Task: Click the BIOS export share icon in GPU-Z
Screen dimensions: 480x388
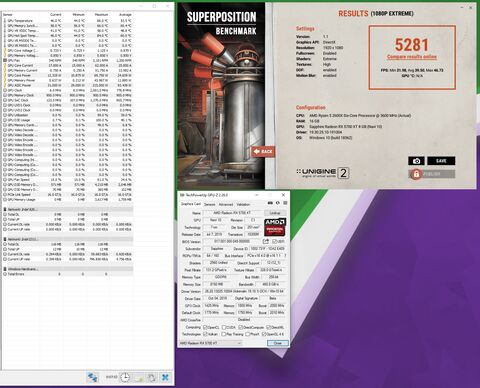Action: tap(266, 241)
